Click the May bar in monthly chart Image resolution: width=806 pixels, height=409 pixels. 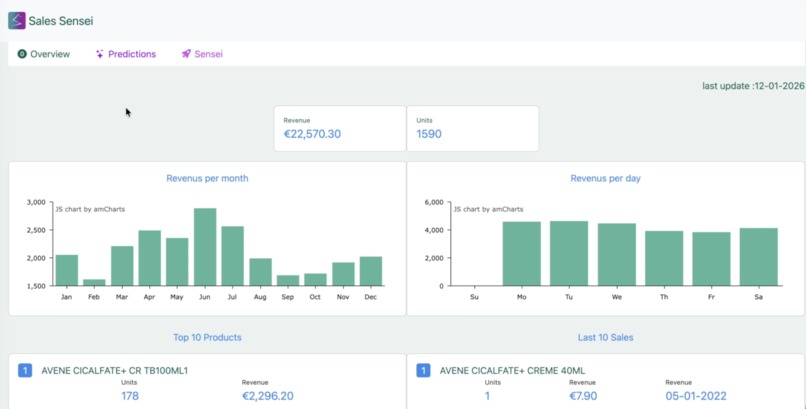click(177, 262)
